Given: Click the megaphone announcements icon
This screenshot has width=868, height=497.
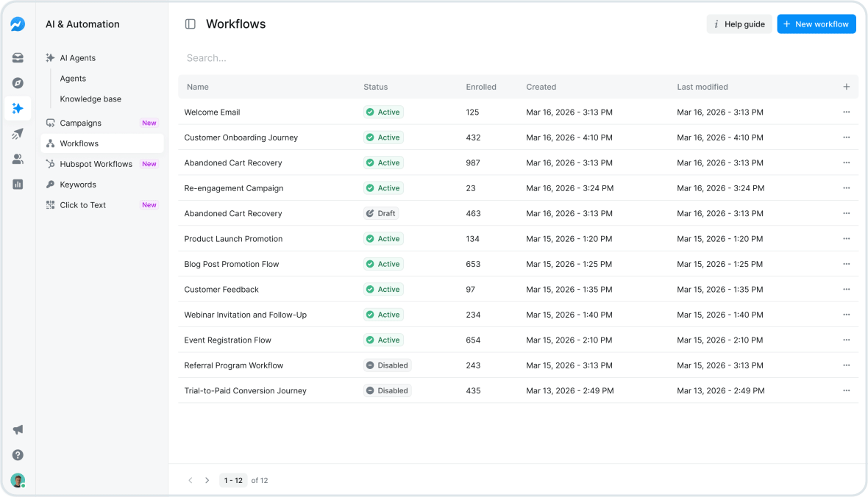Looking at the screenshot, I should point(18,429).
